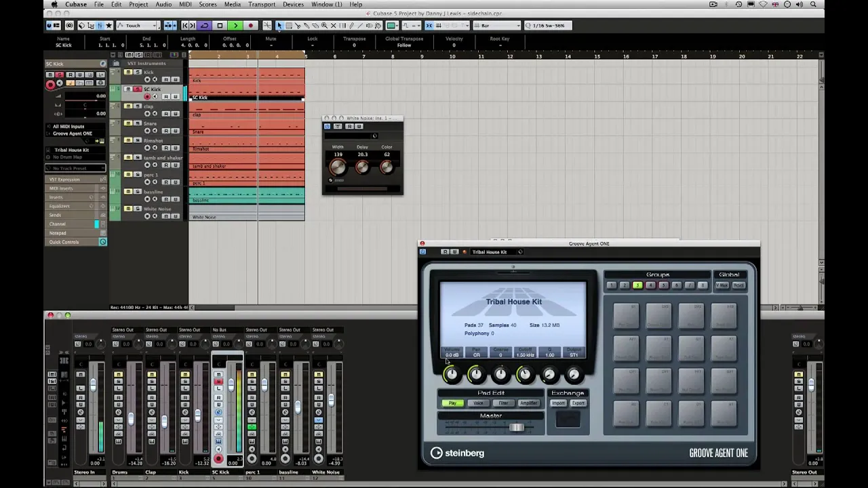Open the automation mode Touch dropdown

pyautogui.click(x=138, y=26)
